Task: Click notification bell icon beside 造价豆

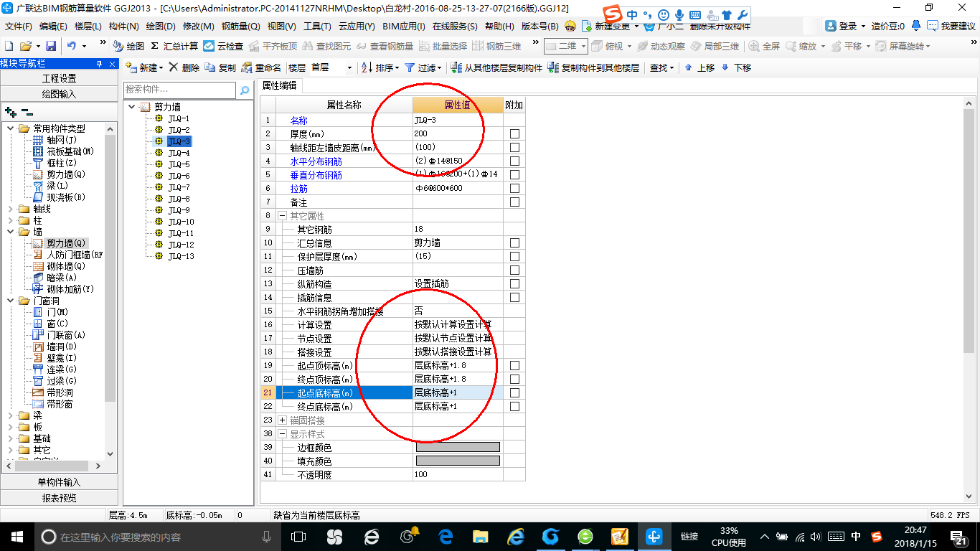Action: (x=916, y=26)
